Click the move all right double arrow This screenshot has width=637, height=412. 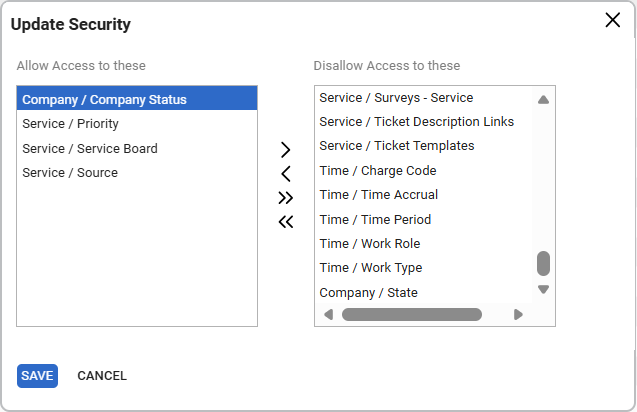(286, 198)
